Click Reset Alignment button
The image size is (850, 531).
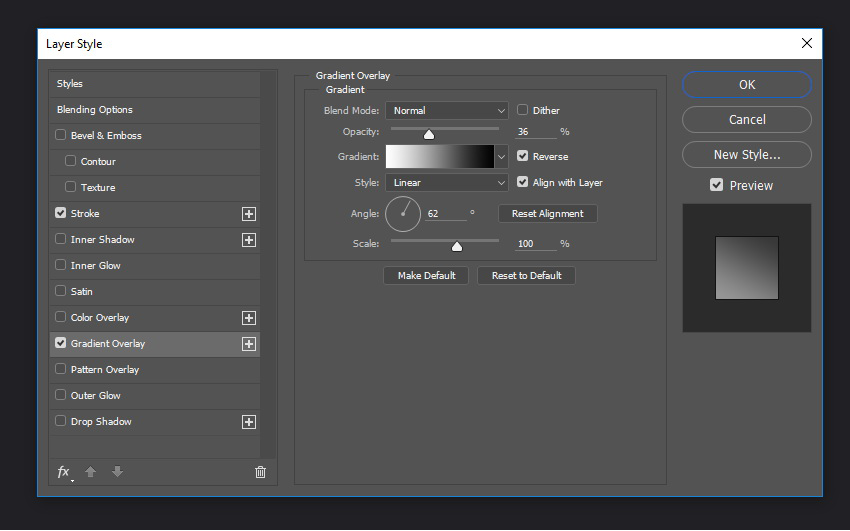point(548,213)
